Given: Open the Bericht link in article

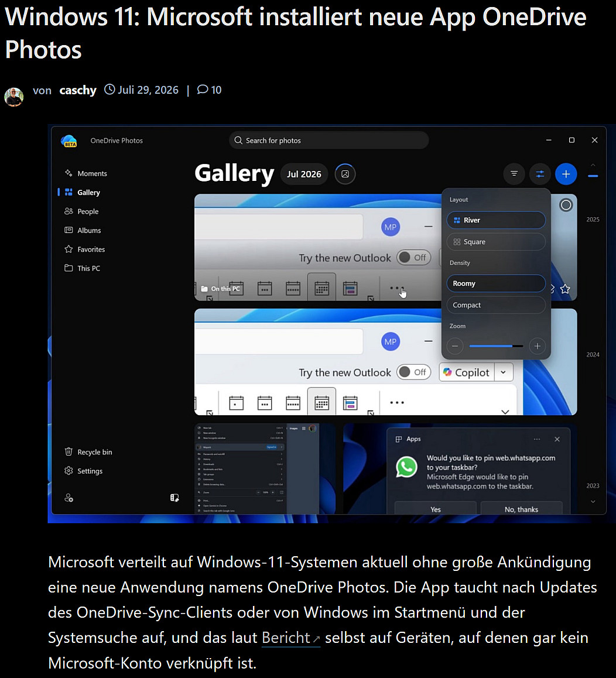Looking at the screenshot, I should coord(290,638).
